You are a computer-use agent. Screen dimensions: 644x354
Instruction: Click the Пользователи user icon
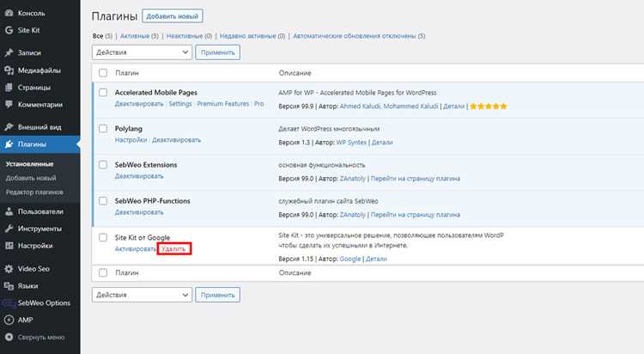[x=9, y=211]
